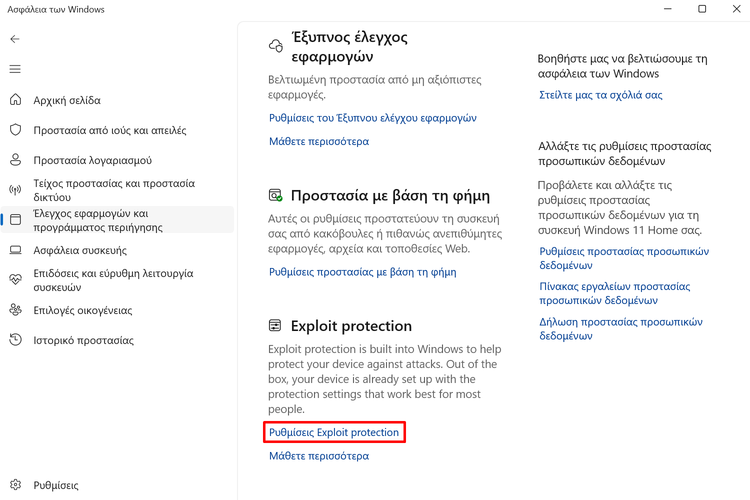Click the settings gear icon
Viewport: 750px width, 500px height.
(15, 485)
